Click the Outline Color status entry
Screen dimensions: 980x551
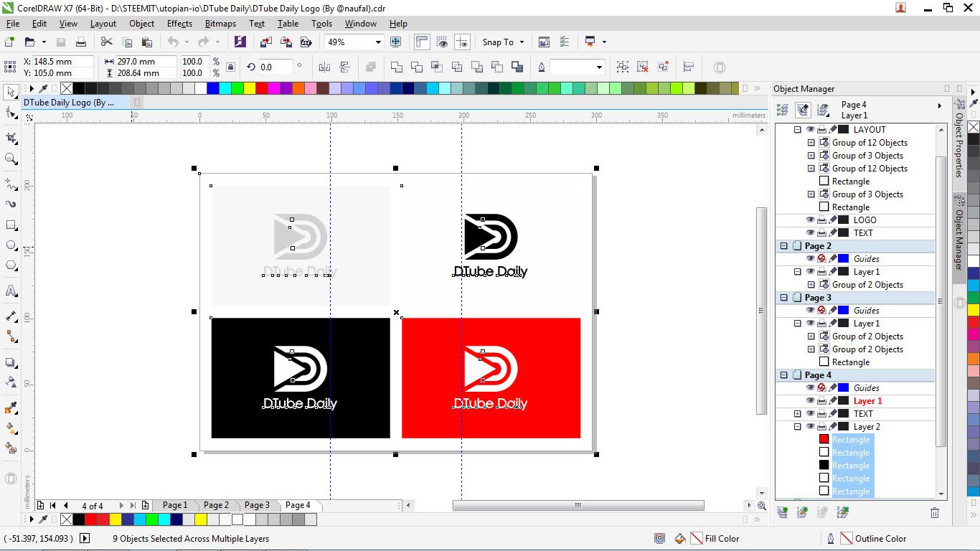coord(880,539)
